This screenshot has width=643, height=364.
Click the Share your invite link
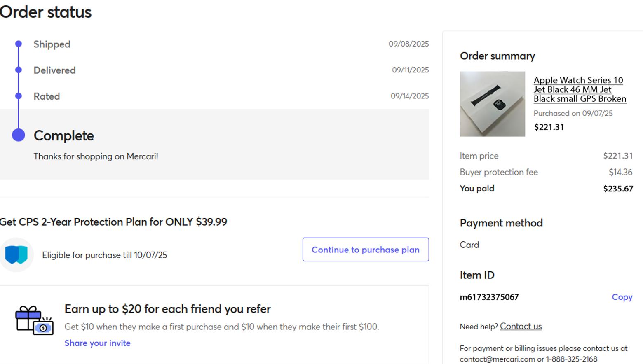tap(97, 343)
